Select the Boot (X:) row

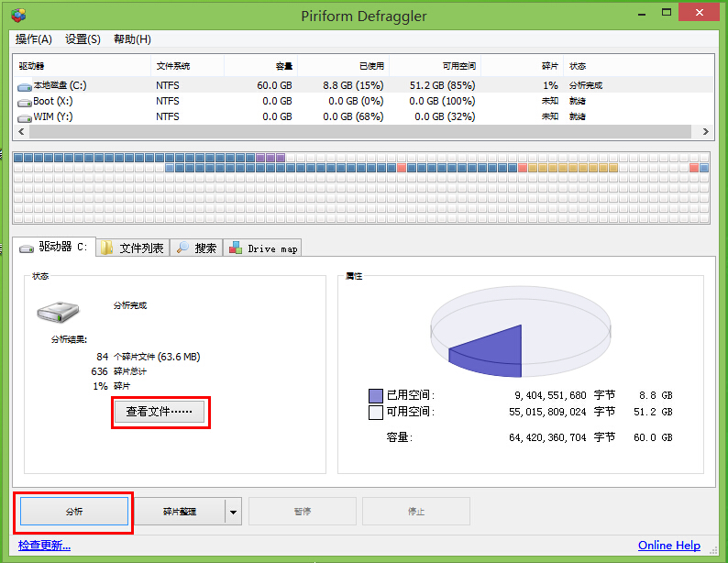(x=363, y=101)
